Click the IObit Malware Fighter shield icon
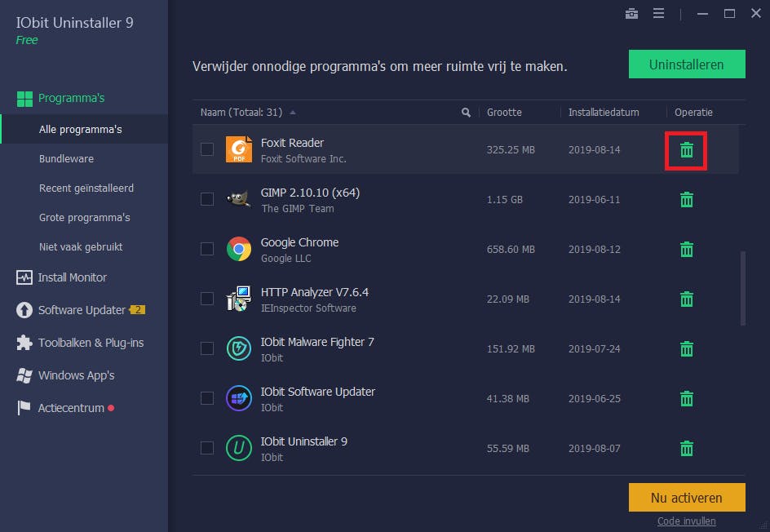770x532 pixels. [239, 348]
